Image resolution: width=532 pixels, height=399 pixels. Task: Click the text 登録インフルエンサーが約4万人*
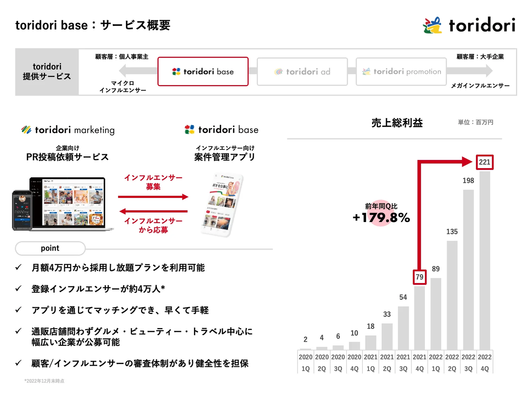[98, 289]
